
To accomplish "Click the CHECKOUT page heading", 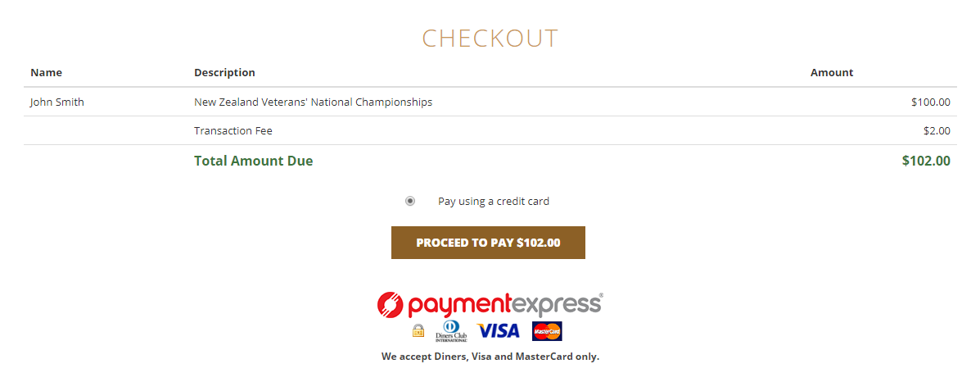I will coord(490,39).
